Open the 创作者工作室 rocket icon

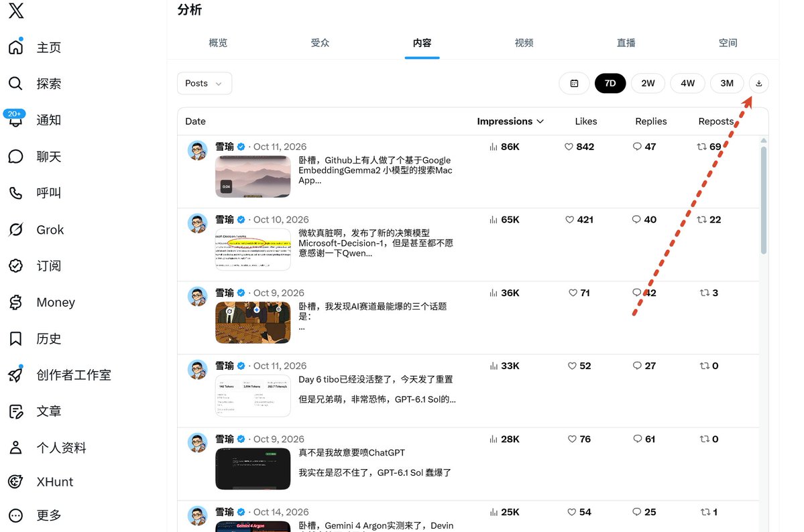[x=16, y=374]
